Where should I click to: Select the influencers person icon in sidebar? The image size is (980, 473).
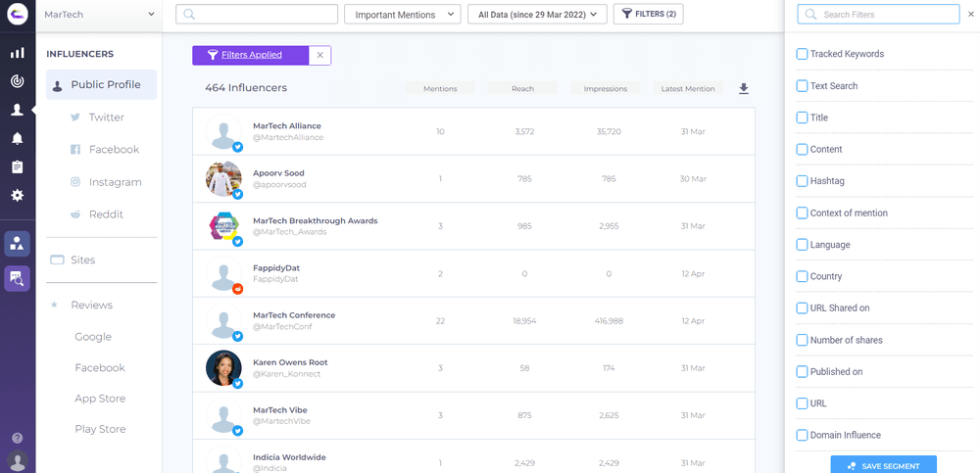click(18, 110)
